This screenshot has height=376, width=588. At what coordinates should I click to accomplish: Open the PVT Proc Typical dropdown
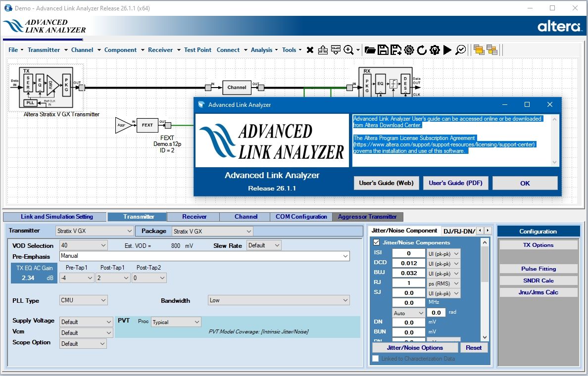176,322
